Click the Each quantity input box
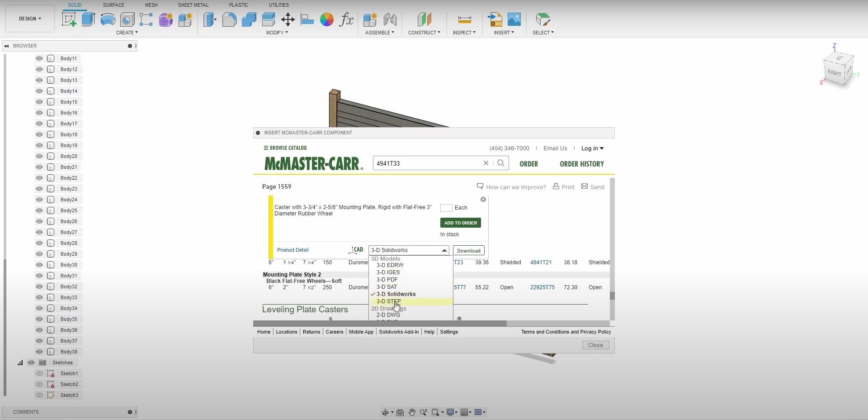 446,208
